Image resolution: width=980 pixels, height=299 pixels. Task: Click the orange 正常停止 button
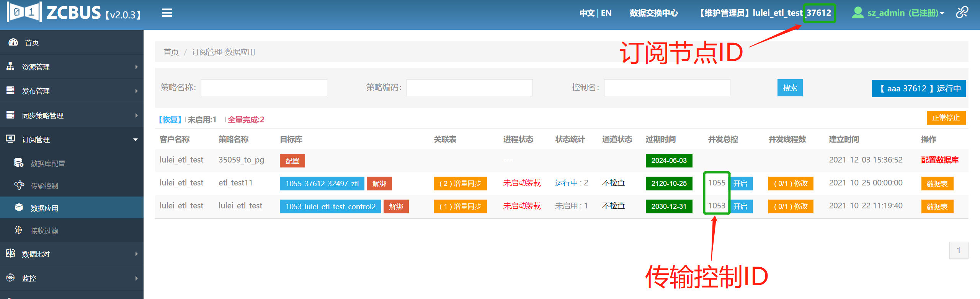click(946, 118)
